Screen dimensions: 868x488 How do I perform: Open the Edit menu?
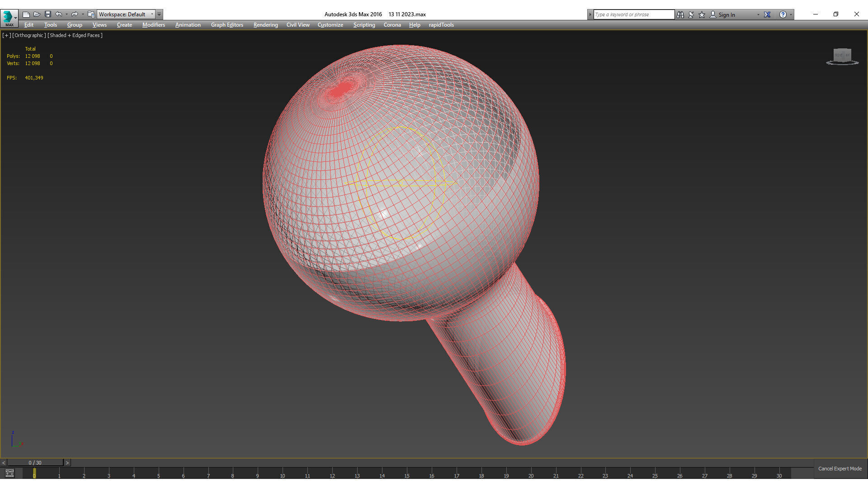pyautogui.click(x=29, y=25)
